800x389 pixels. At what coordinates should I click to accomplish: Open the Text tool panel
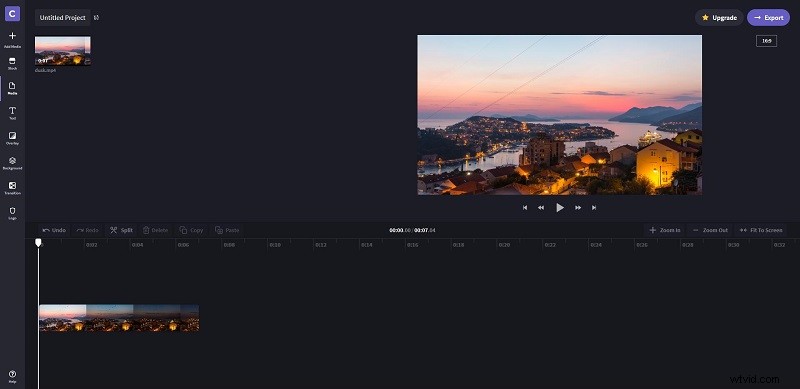tap(12, 113)
